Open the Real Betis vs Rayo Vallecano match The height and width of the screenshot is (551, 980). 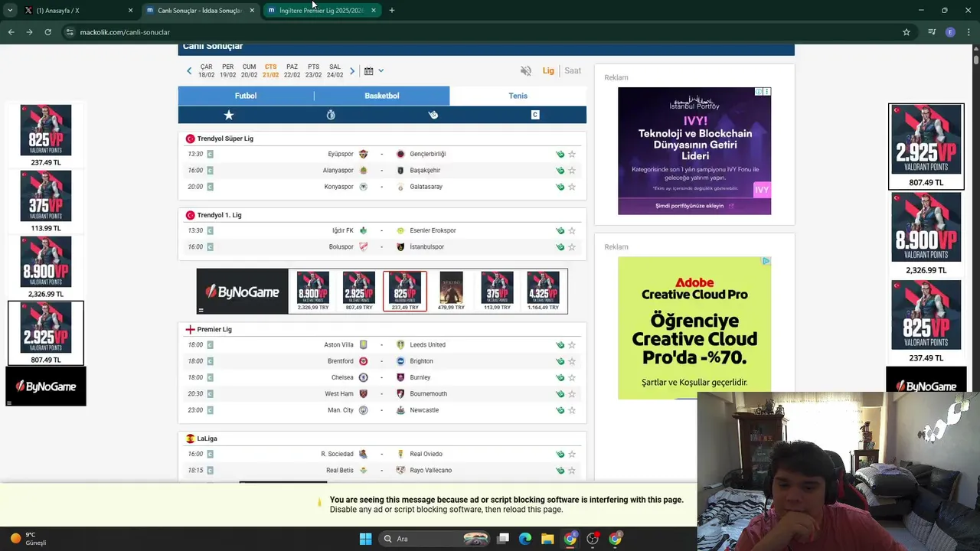(382, 471)
